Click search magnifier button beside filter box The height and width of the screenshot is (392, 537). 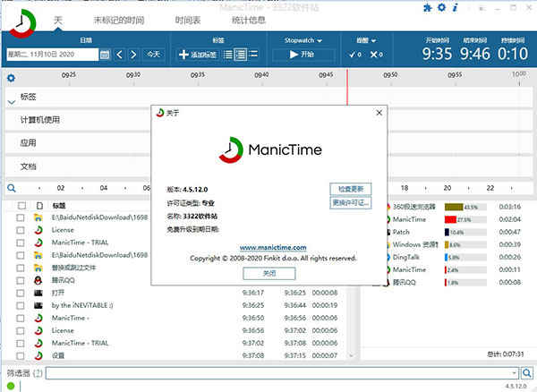click(527, 373)
